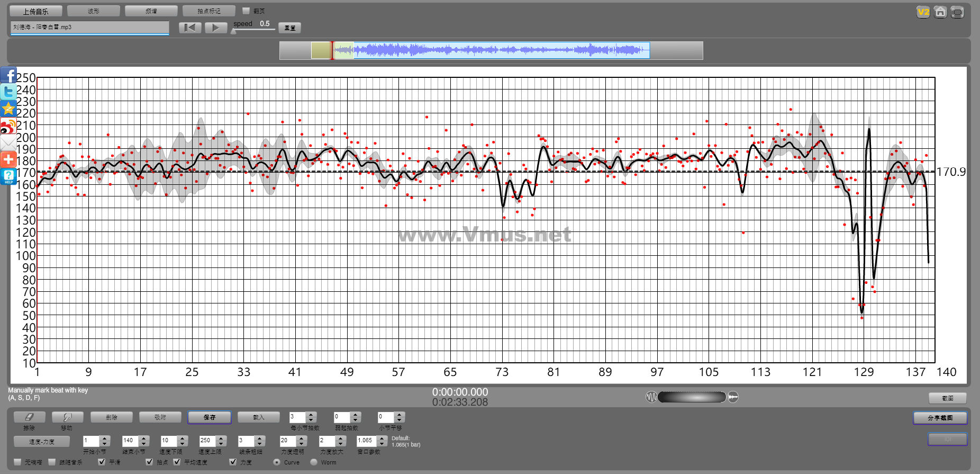
Task: Click the 保存 save button
Action: coord(209,417)
